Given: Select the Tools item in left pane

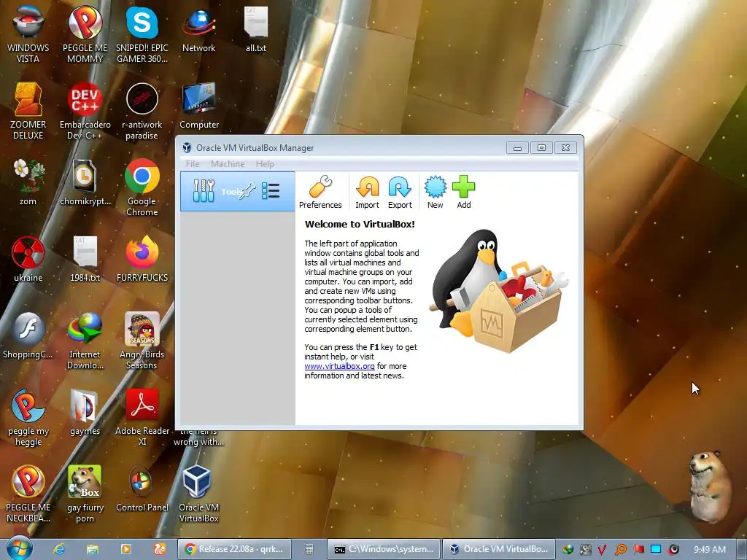Looking at the screenshot, I should [237, 192].
